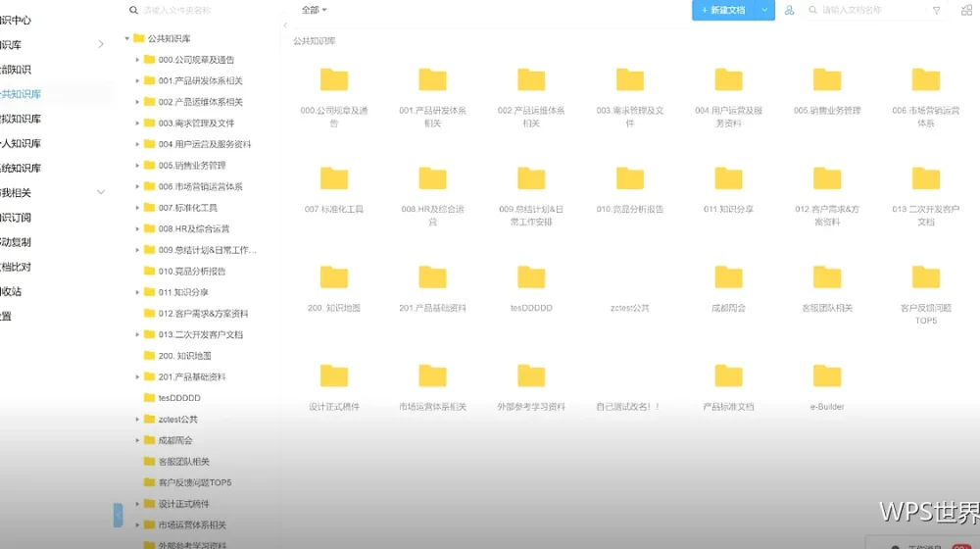Open 回收站 in the left sidebar
Screen dimensions: 980x549
click(11, 291)
